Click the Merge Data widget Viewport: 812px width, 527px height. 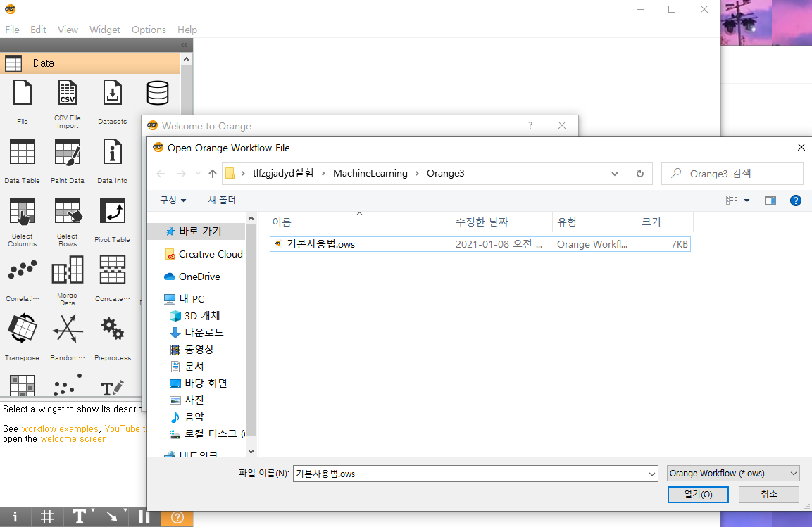click(x=67, y=269)
